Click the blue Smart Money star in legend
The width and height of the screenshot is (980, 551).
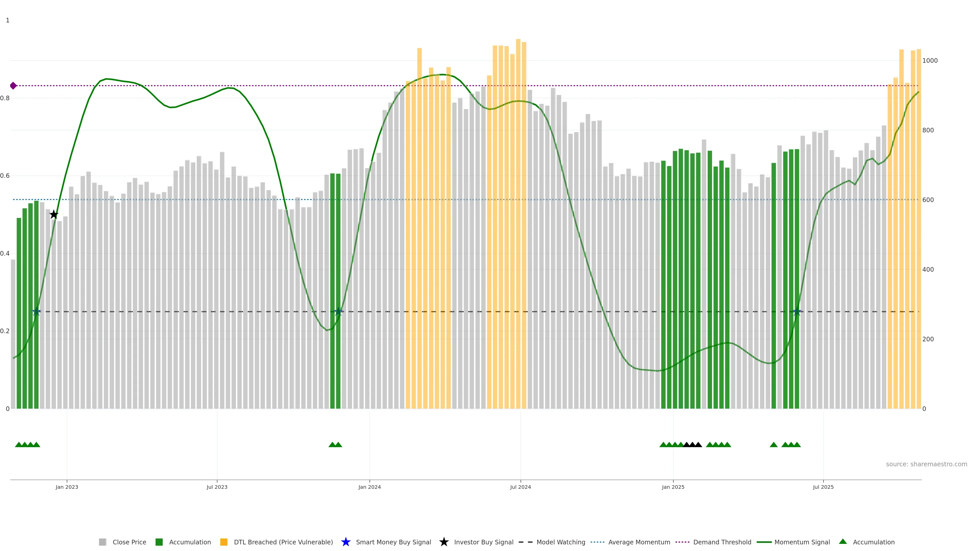pyautogui.click(x=346, y=542)
